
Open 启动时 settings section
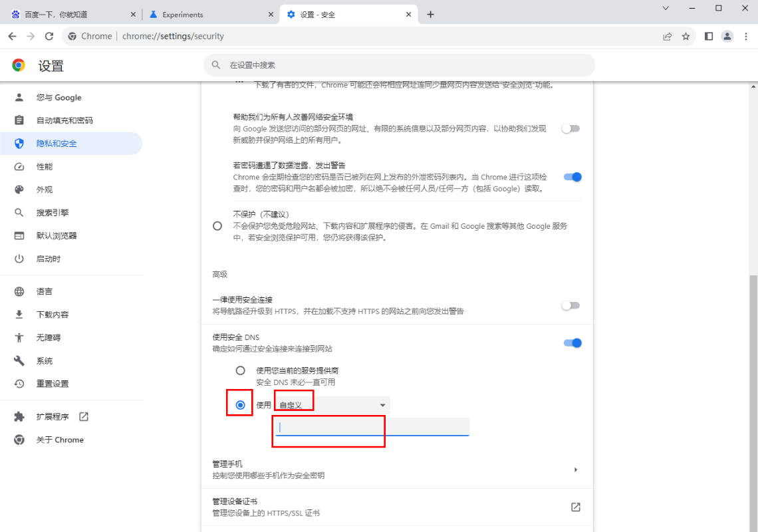pos(72,259)
